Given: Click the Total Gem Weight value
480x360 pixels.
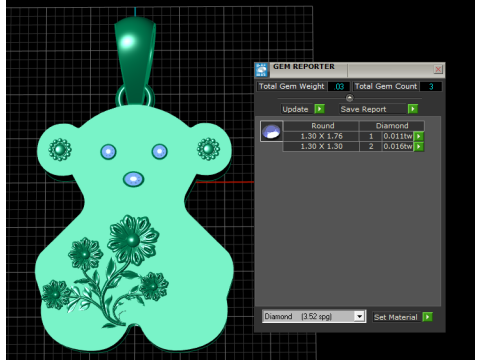Looking at the screenshot, I should [x=339, y=86].
